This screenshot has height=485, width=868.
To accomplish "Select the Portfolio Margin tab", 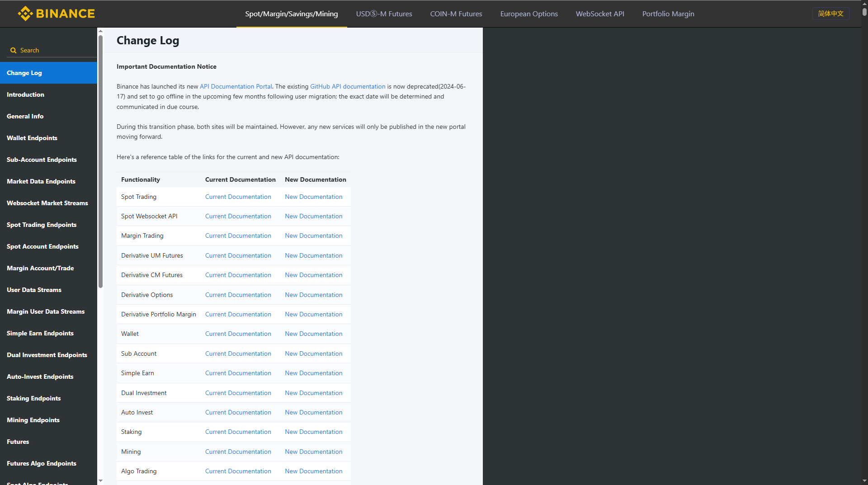I will coord(668,14).
